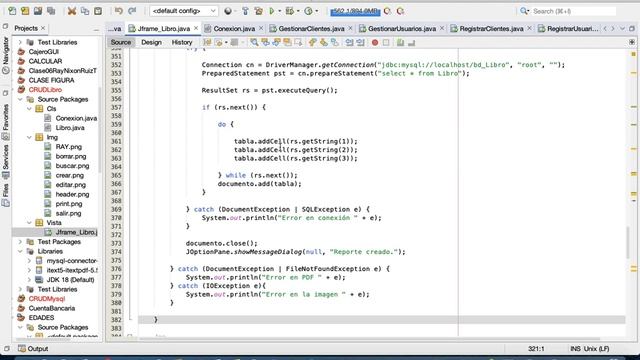
Task: Open the default config combo box
Action: click(184, 11)
